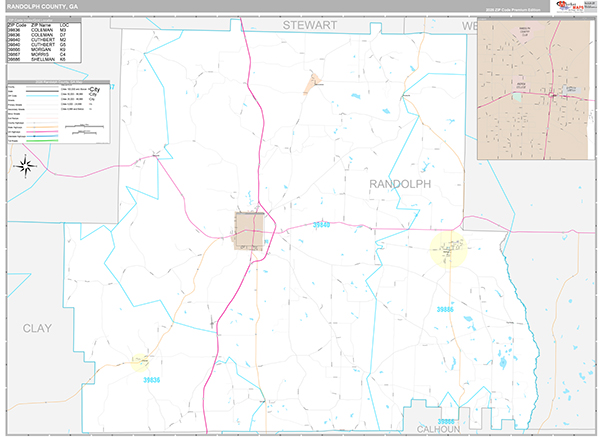The image size is (600, 437).
Task: Click the compass rose icon
Action: coord(27,166)
